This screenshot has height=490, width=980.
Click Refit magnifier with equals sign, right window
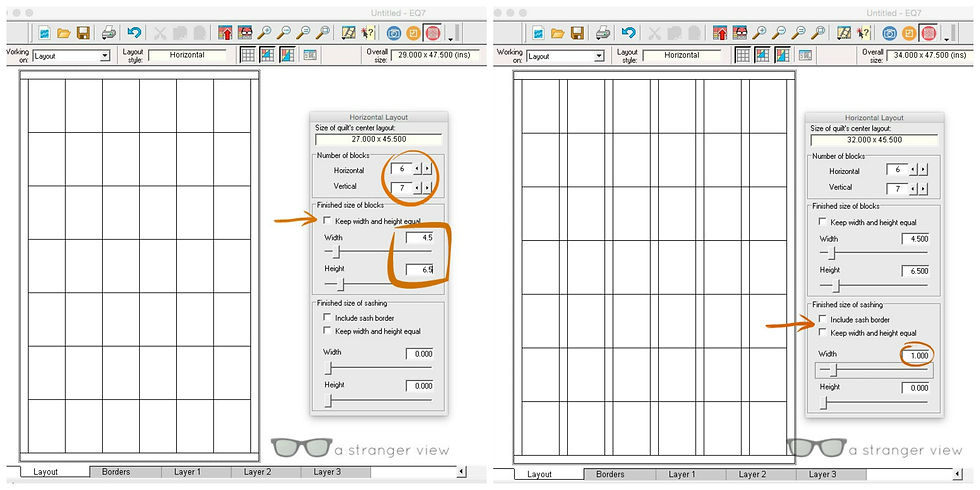(798, 32)
